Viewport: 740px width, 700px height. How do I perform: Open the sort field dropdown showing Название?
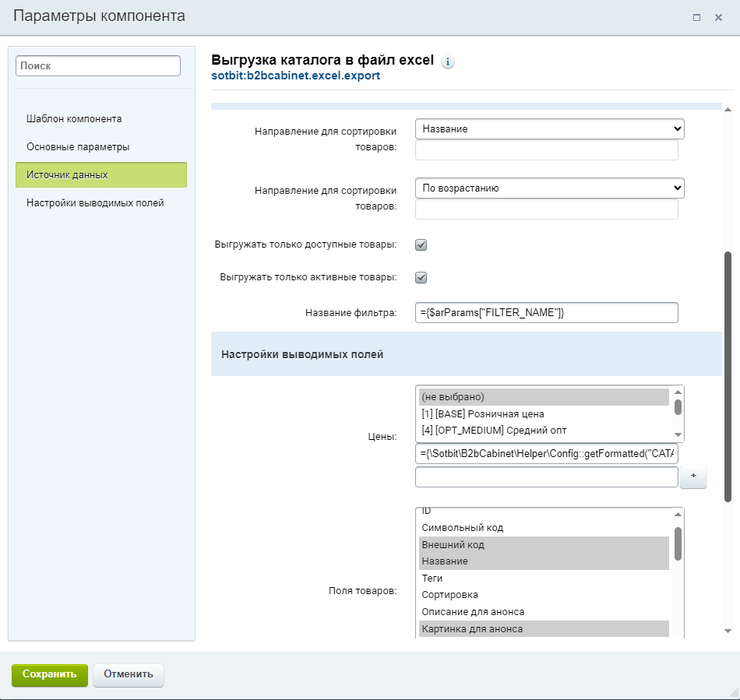pos(550,128)
